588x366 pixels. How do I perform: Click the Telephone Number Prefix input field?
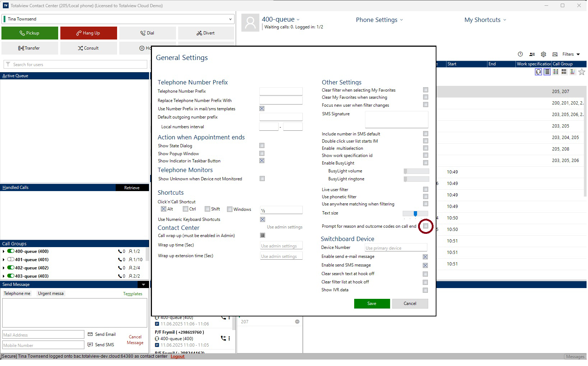(281, 91)
